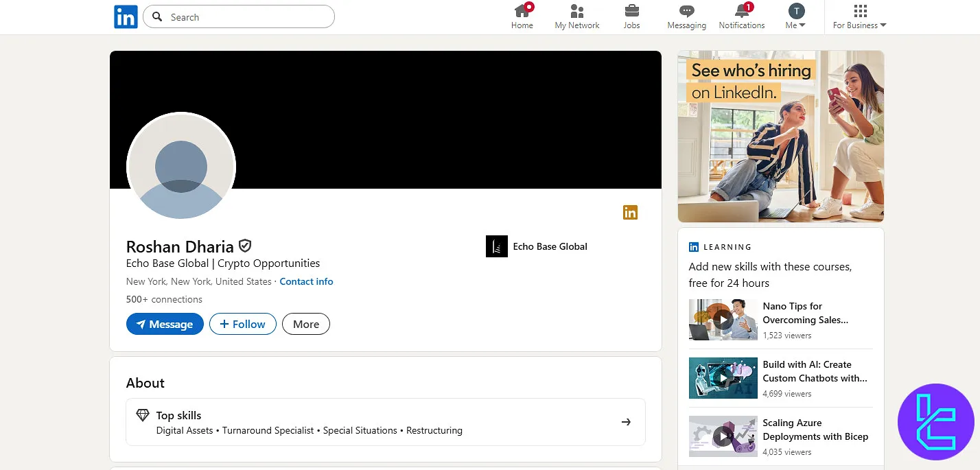This screenshot has width=980, height=470.
Task: Focus the Search input field
Action: click(238, 16)
